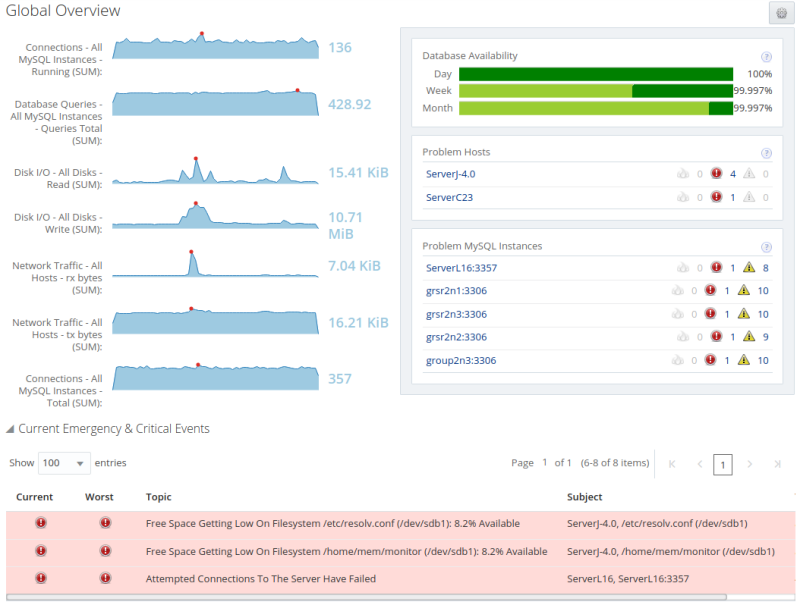800x605 pixels.
Task: Click warning triangle icon for ServerL16:3357
Action: point(748,267)
